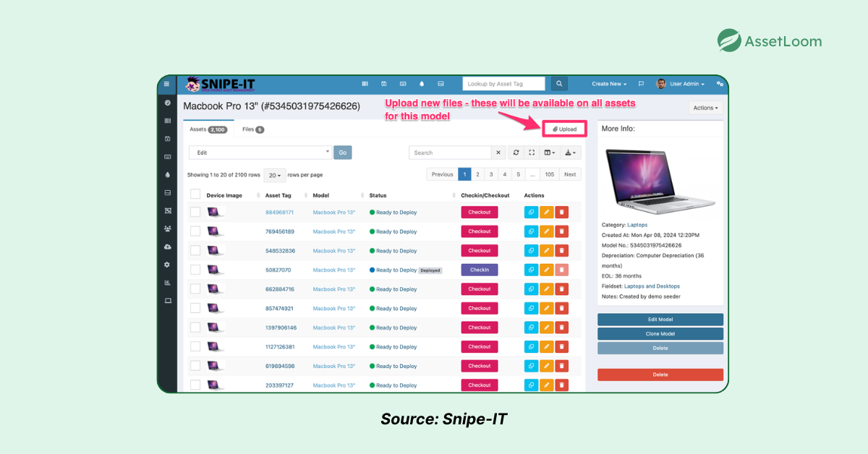Refresh the asset table with the refresh icon
This screenshot has width=868, height=454.
(x=515, y=153)
